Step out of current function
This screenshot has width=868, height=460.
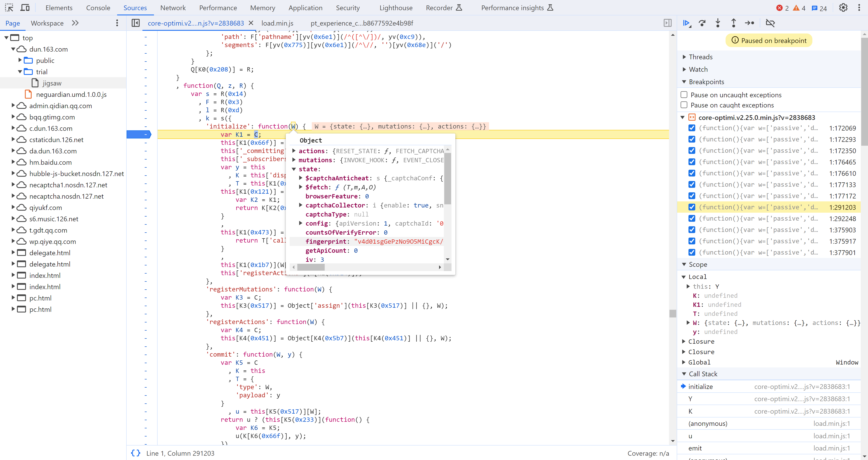click(x=733, y=23)
